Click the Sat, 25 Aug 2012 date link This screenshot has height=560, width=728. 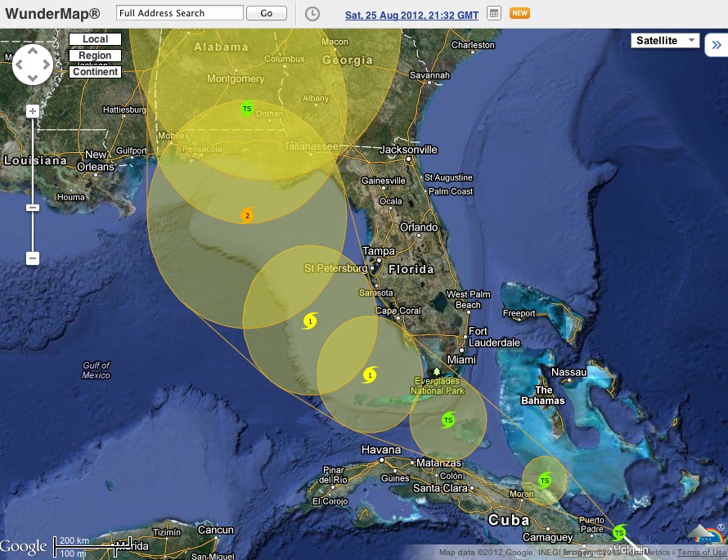(x=411, y=15)
